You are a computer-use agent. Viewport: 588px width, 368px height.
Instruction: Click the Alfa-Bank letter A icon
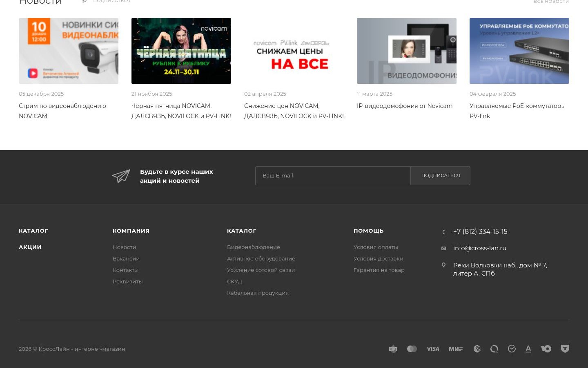coord(528,349)
